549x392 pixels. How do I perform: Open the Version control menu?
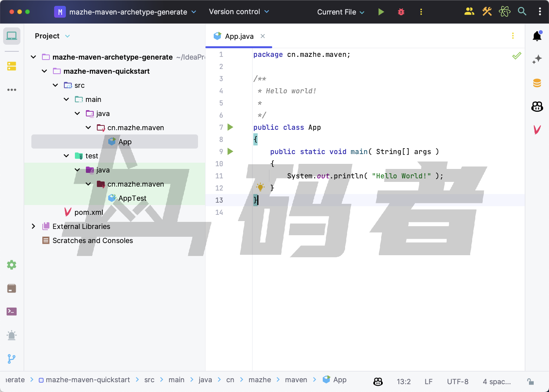239,12
